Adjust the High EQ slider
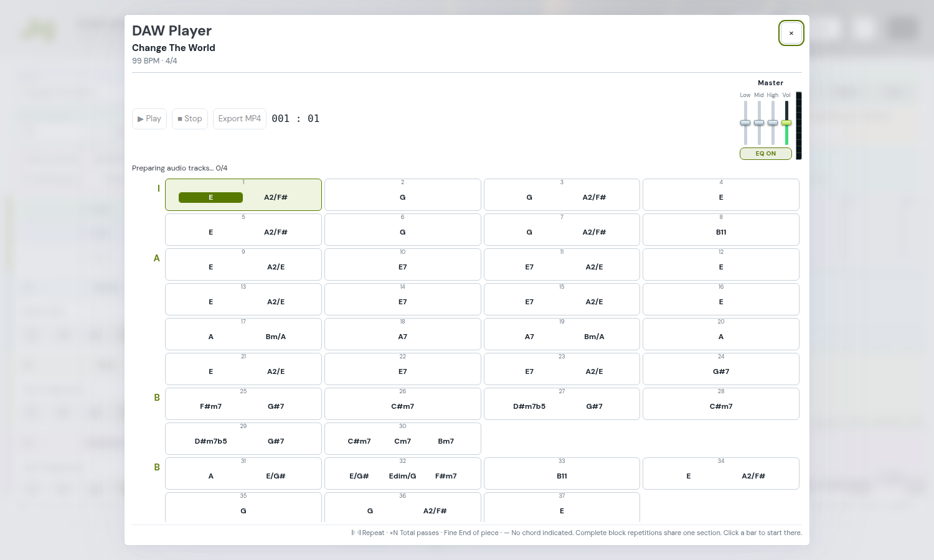This screenshot has height=560, width=934. coord(773,123)
